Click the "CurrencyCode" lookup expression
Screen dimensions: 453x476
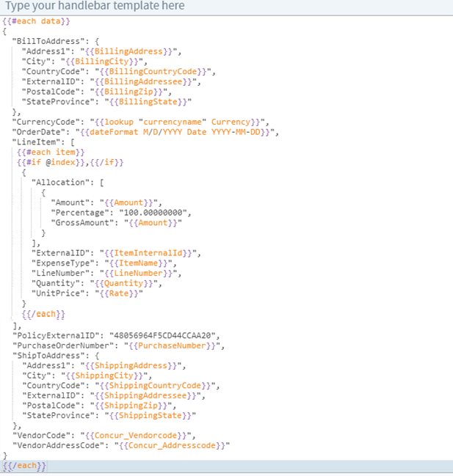tap(177, 122)
